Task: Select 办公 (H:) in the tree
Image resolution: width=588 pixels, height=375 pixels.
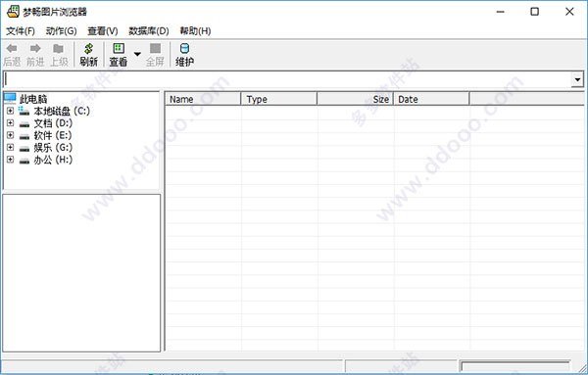Action: coord(53,160)
